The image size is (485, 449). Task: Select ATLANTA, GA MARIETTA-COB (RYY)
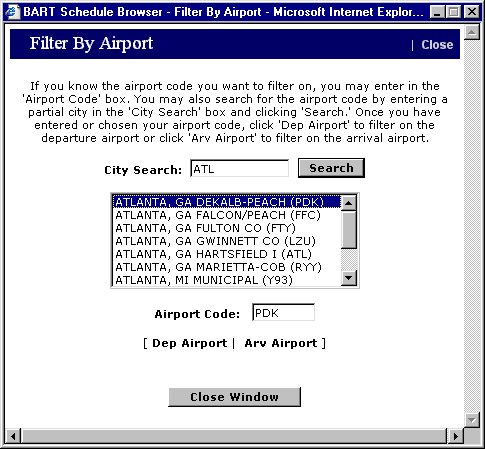pyautogui.click(x=227, y=267)
